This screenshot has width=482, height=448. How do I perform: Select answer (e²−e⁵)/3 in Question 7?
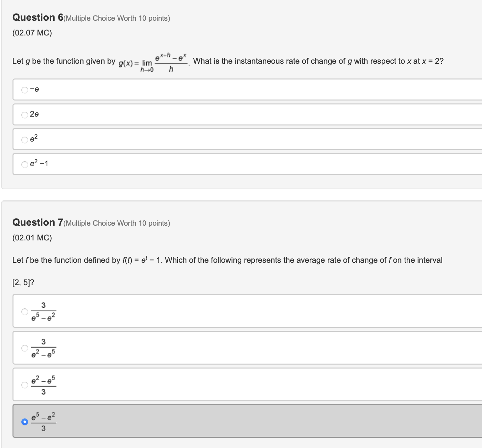click(x=24, y=384)
